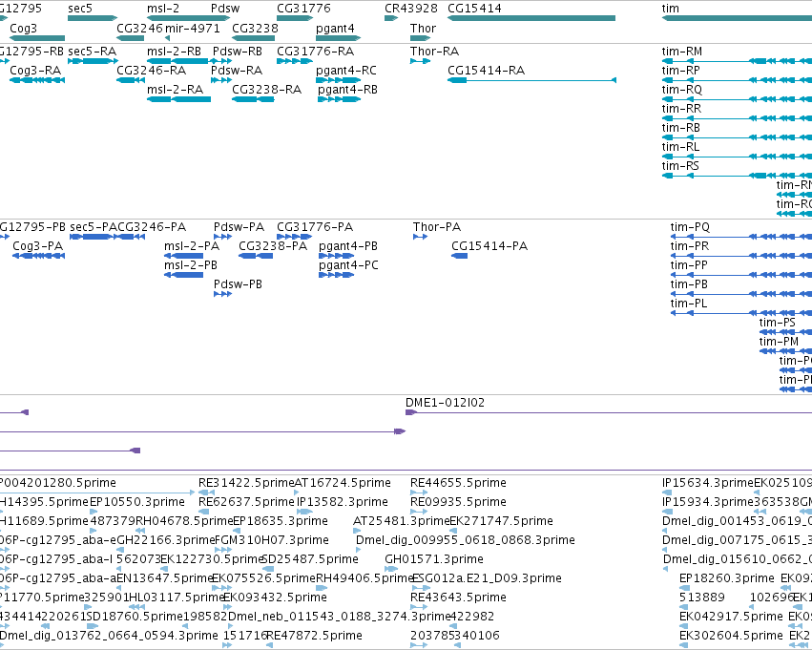Viewport: 812px width, 650px height.
Task: Select the tim-RQ transcript
Action: click(x=737, y=99)
